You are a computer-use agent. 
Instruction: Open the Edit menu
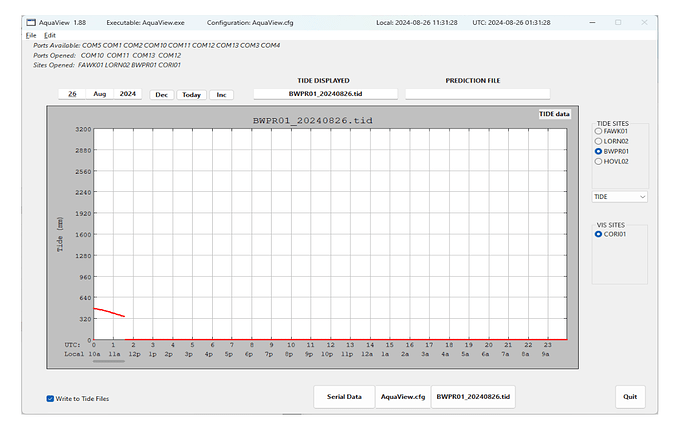point(50,35)
